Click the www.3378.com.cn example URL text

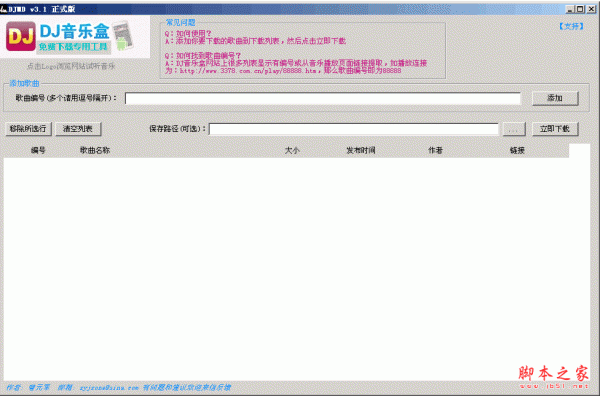[x=248, y=71]
